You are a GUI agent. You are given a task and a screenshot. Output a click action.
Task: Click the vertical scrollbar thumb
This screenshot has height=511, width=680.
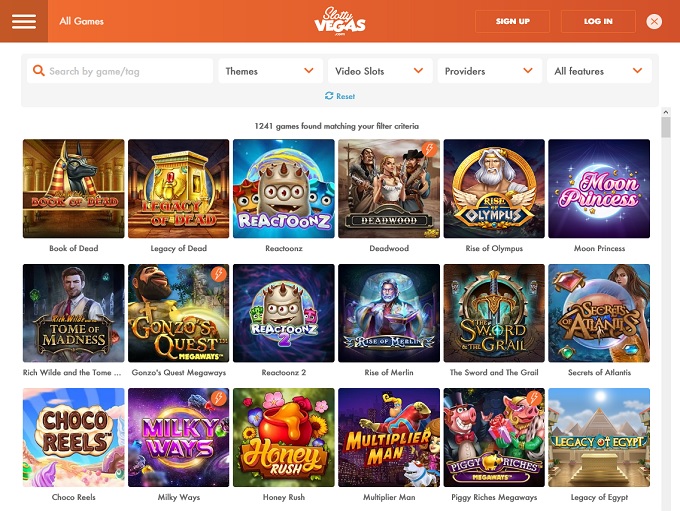point(666,128)
